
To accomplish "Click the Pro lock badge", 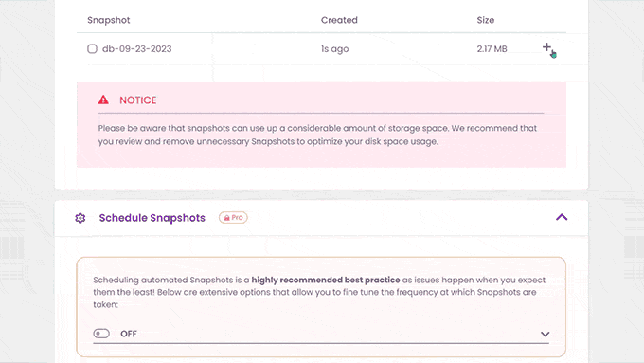I will 233,217.
